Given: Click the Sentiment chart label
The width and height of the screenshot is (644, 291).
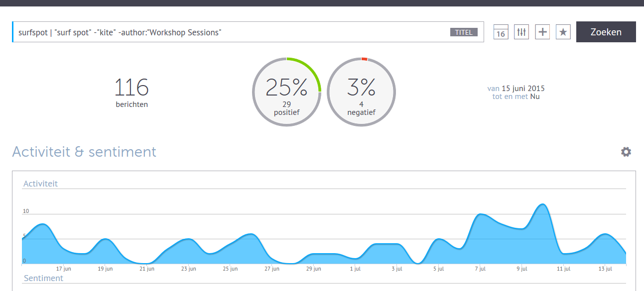Looking at the screenshot, I should tap(43, 278).
